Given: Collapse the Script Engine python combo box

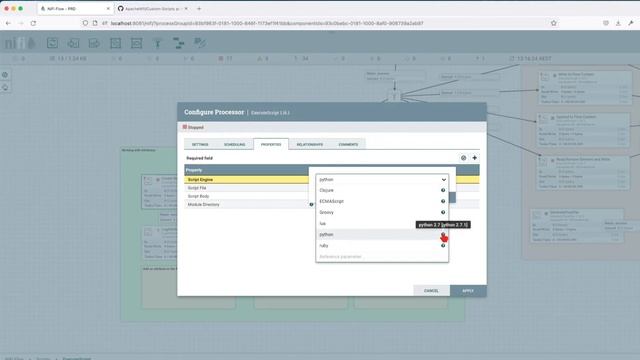Looking at the screenshot, I should (382, 180).
